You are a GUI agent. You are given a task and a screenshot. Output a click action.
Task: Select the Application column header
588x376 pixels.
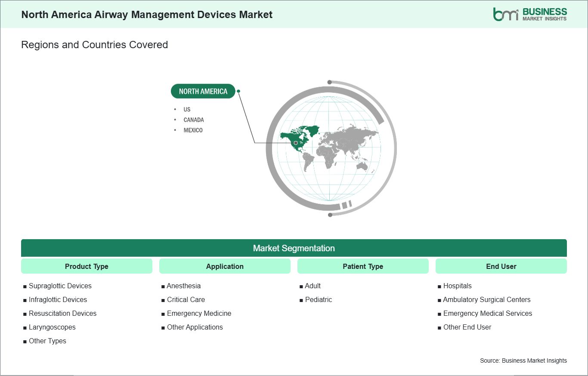pos(225,266)
